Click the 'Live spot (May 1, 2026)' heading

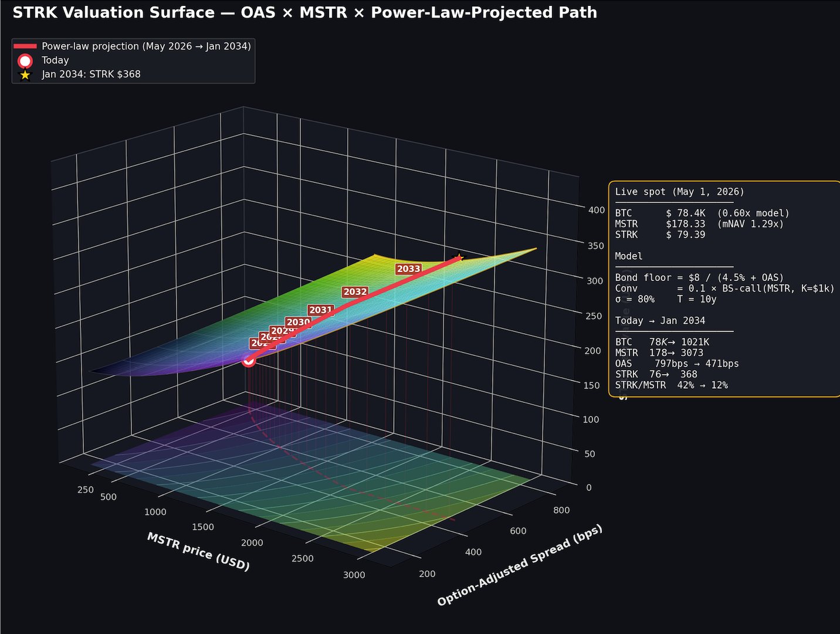[680, 192]
